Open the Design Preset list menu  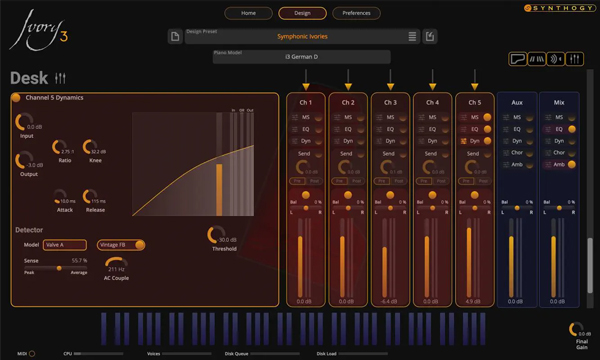tap(412, 36)
